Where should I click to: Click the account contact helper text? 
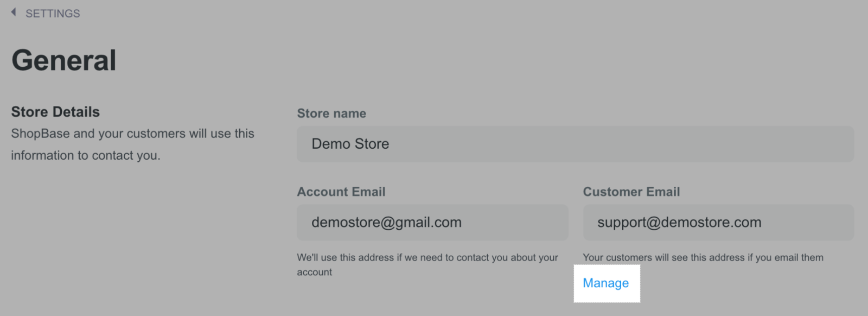click(427, 264)
